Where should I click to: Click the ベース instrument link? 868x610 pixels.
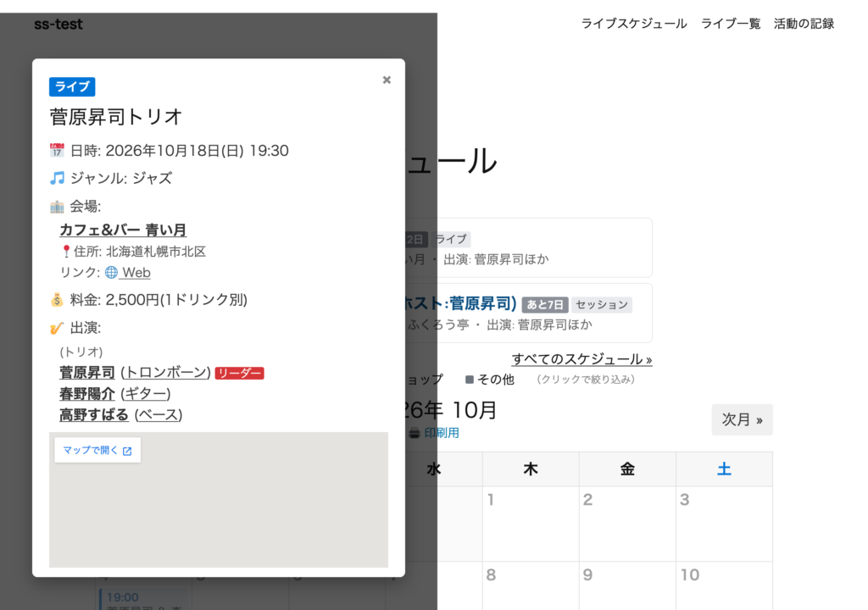coord(159,414)
